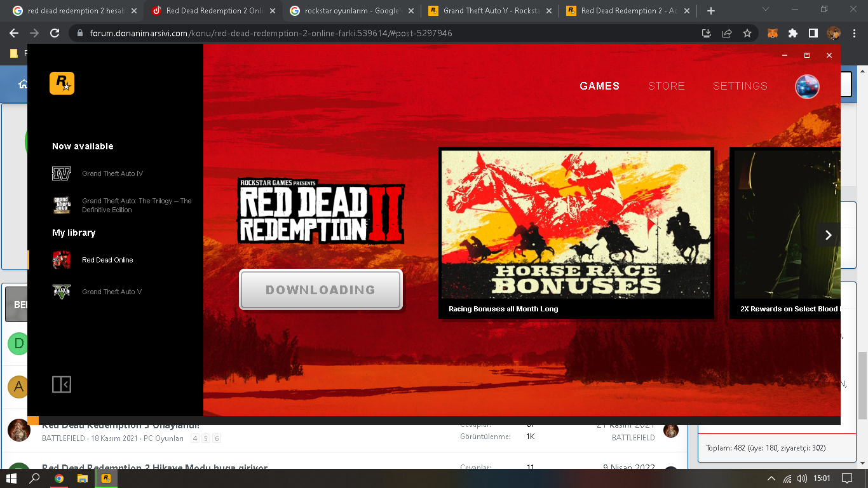Image resolution: width=868 pixels, height=488 pixels.
Task: Expand the hidden system tray icons
Action: point(771,478)
